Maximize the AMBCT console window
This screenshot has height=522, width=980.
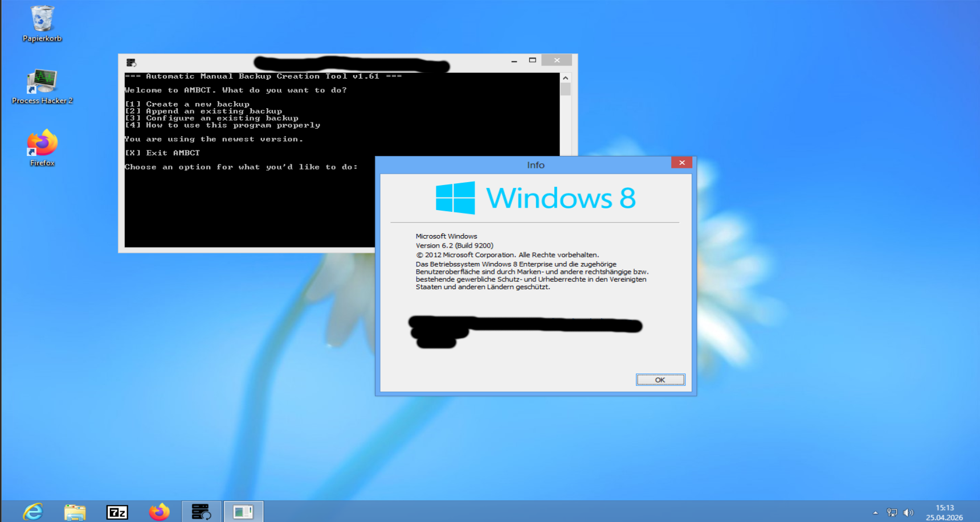point(533,60)
